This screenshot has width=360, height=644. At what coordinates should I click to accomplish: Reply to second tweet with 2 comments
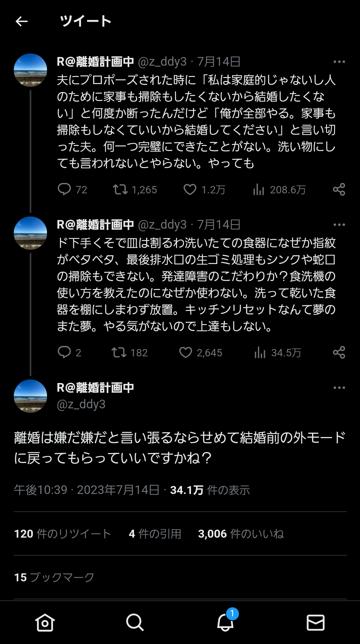pyautogui.click(x=64, y=352)
